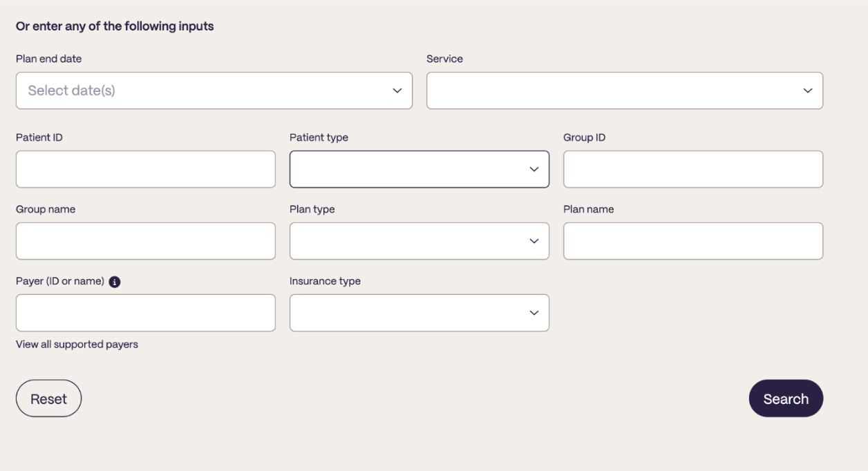Click the 'Group name' field label text
Screen dimensions: 868x471
pyautogui.click(x=46, y=209)
